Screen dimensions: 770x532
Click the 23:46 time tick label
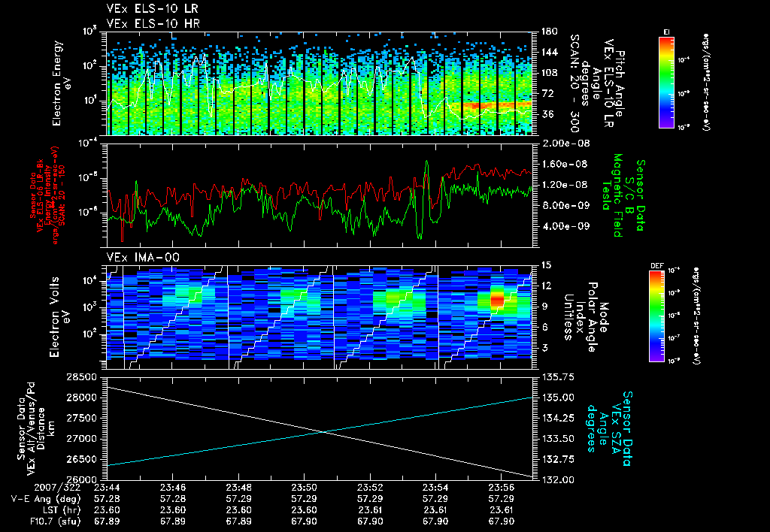[173, 488]
